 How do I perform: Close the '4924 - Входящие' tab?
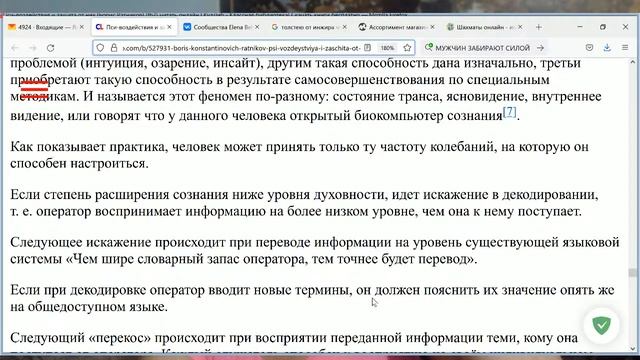coord(82,27)
